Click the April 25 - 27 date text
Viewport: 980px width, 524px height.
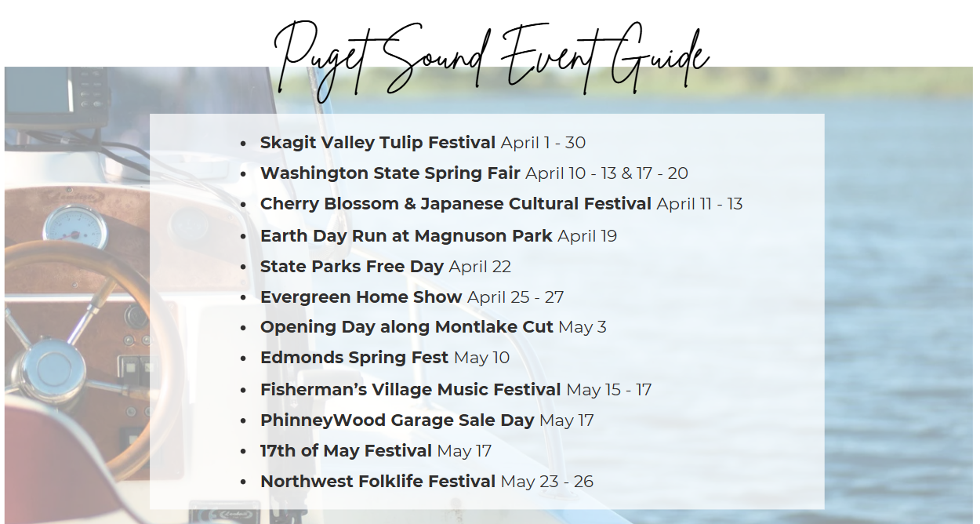pos(516,297)
